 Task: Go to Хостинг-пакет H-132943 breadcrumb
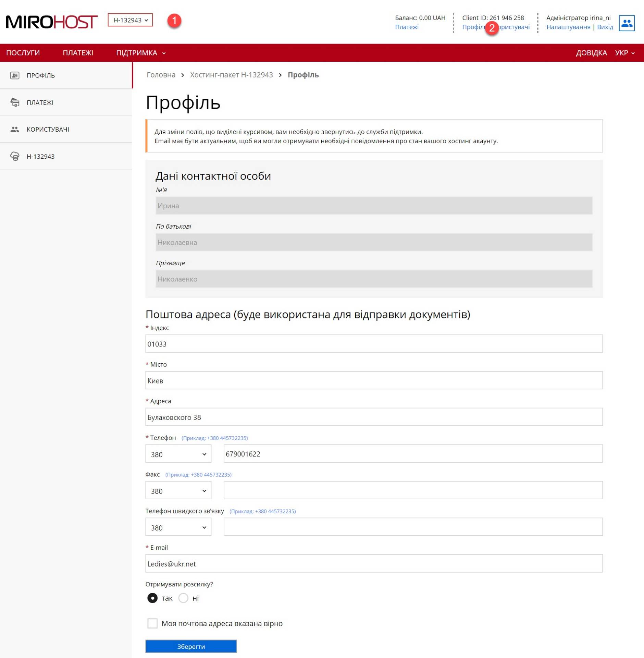coord(232,75)
